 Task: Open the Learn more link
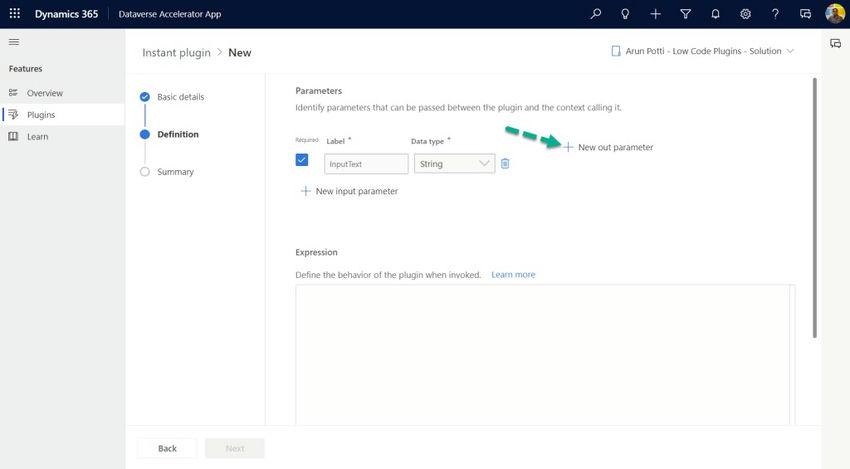pos(513,275)
